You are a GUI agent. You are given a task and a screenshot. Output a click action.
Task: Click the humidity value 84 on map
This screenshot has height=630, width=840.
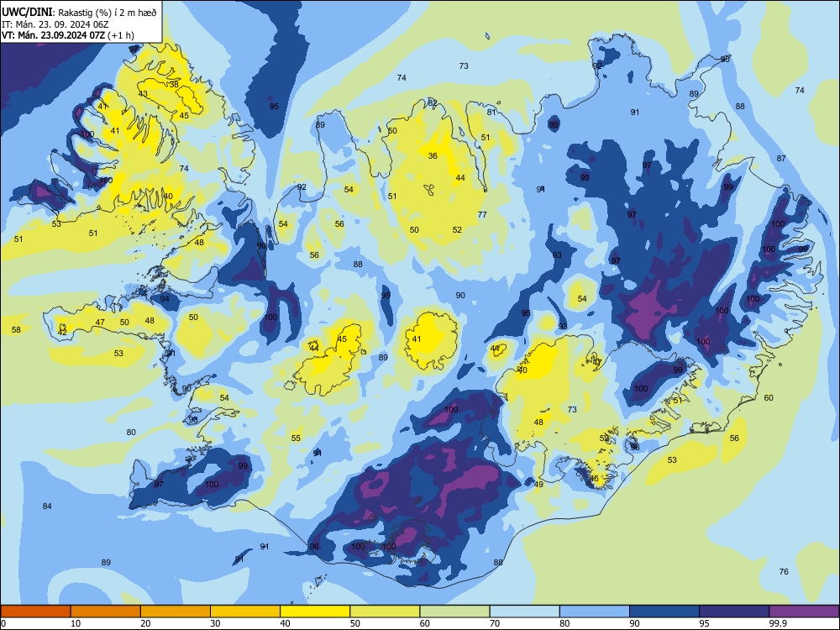(47, 507)
